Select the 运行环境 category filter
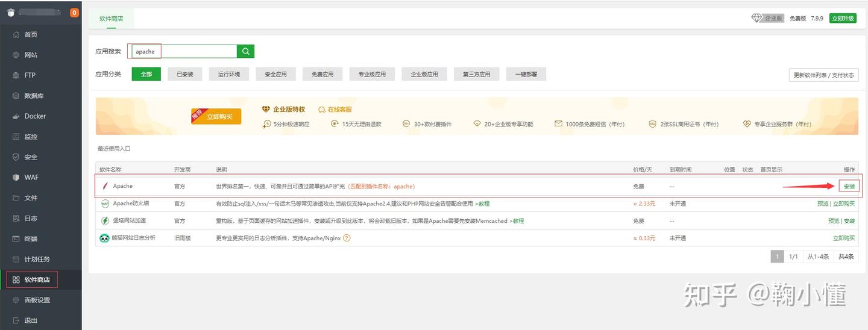Screen dimensions: 868x330 pos(229,74)
